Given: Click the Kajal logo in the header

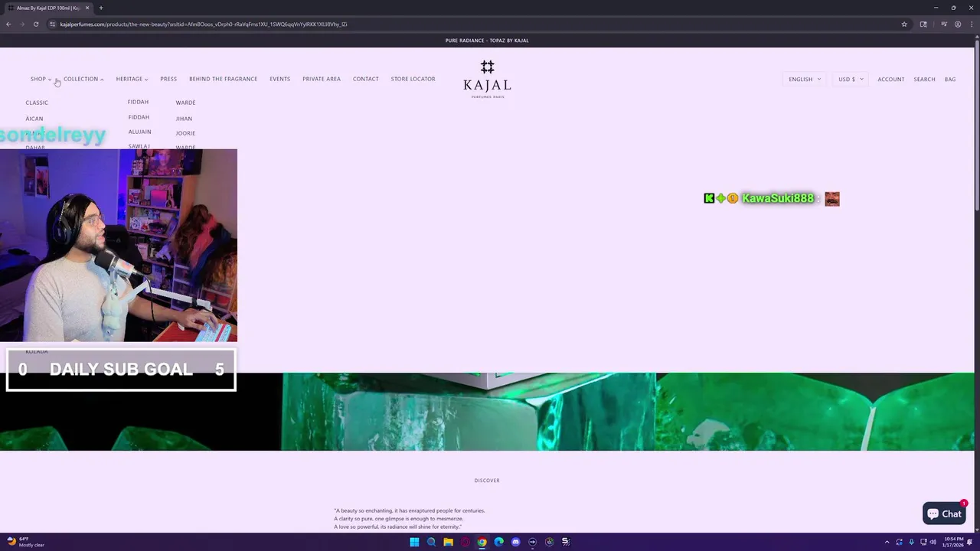Looking at the screenshot, I should (x=487, y=79).
